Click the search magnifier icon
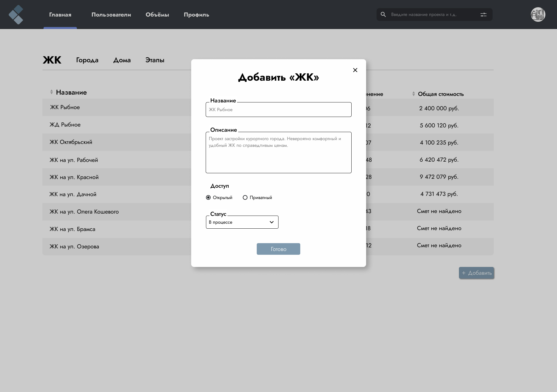This screenshot has width=557, height=392. tap(383, 15)
